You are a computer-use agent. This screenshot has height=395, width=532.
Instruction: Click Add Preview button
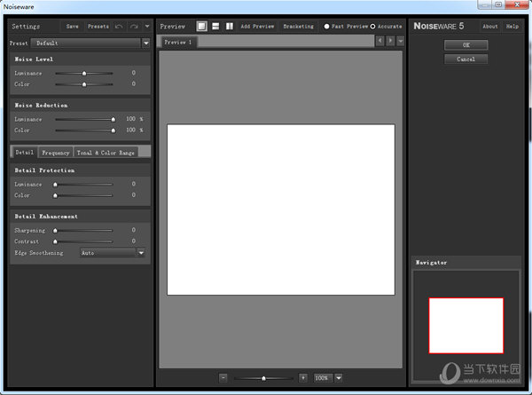pos(257,27)
